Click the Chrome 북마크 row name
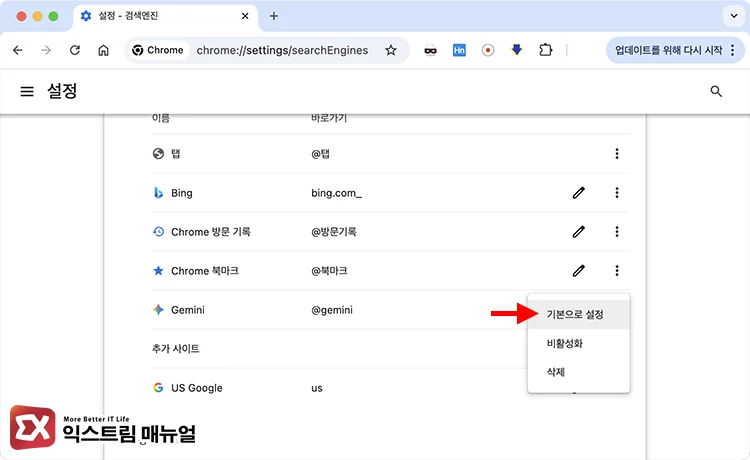 tap(205, 271)
